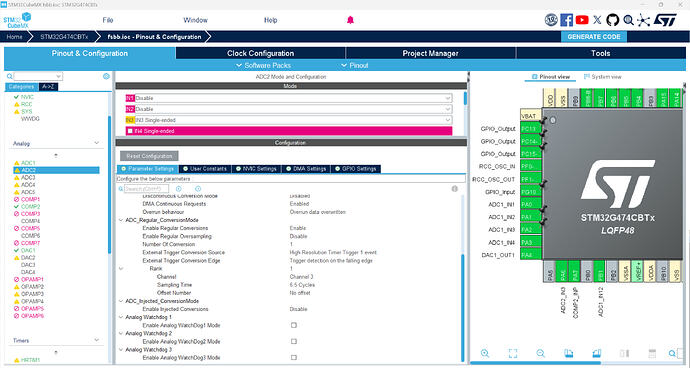Select the Pinout view toggle
Image resolution: width=690 pixels, height=368 pixels.
tap(551, 77)
